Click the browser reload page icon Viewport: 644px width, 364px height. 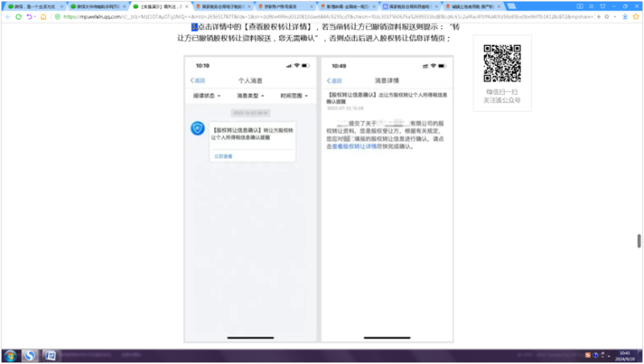click(19, 16)
